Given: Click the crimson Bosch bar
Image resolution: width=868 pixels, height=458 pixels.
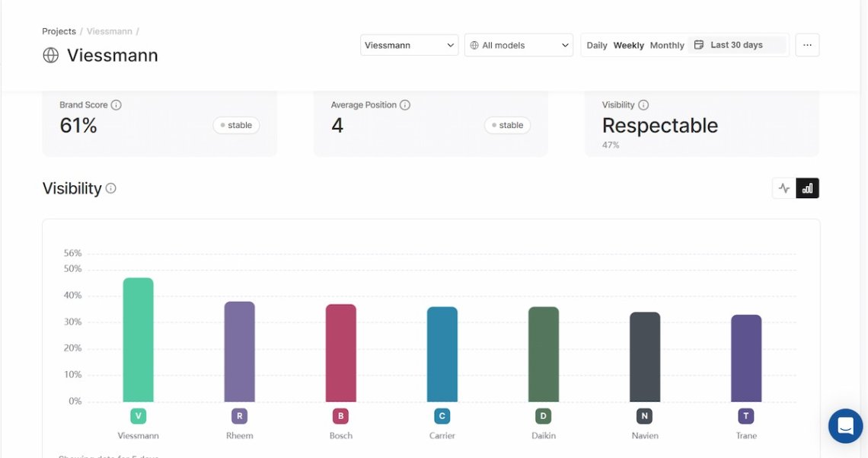Looking at the screenshot, I should tap(341, 353).
